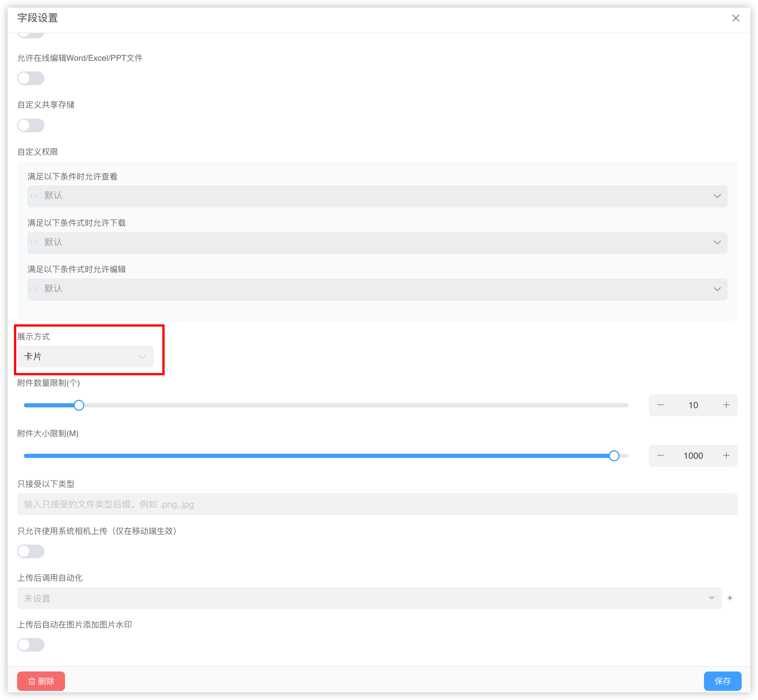This screenshot has width=758, height=700.
Task: Click plus icon for attachment count limit
Action: click(726, 405)
